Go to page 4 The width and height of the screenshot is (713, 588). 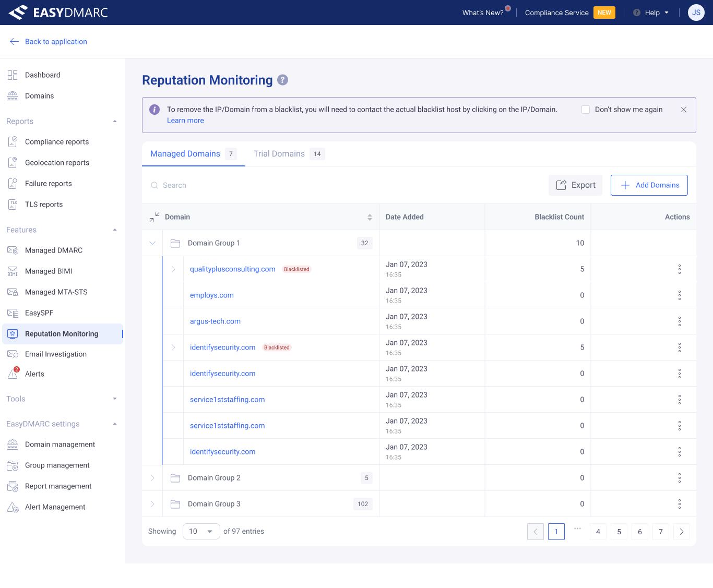[598, 532]
